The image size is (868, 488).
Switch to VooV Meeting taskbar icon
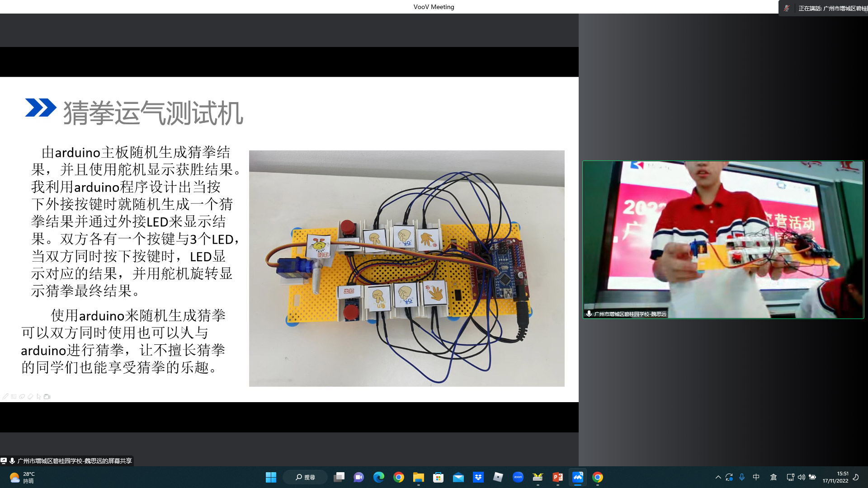(578, 477)
